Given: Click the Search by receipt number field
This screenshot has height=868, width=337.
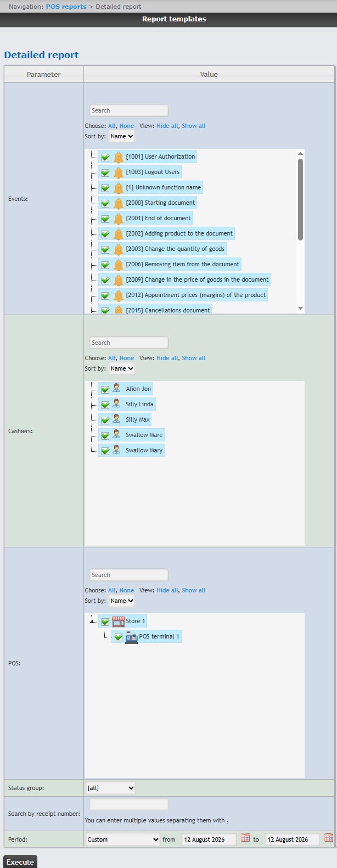Looking at the screenshot, I should [x=129, y=804].
